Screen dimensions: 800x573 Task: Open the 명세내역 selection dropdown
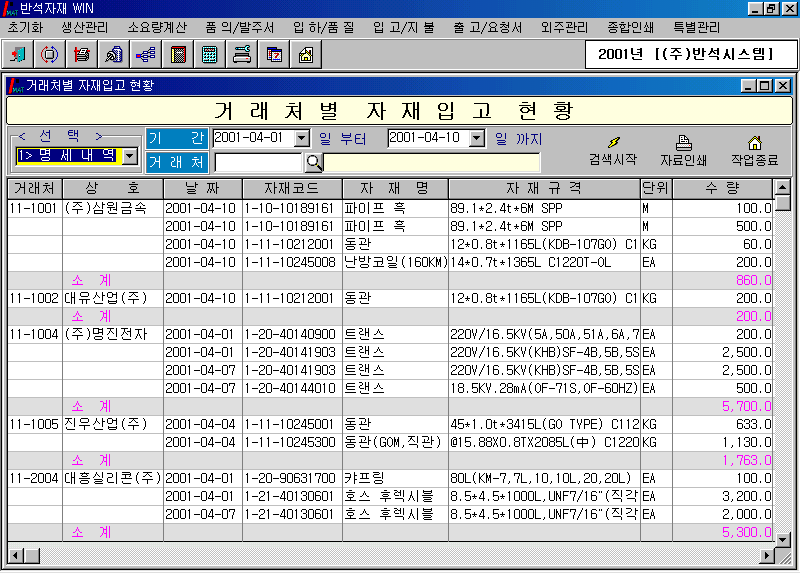[130, 156]
